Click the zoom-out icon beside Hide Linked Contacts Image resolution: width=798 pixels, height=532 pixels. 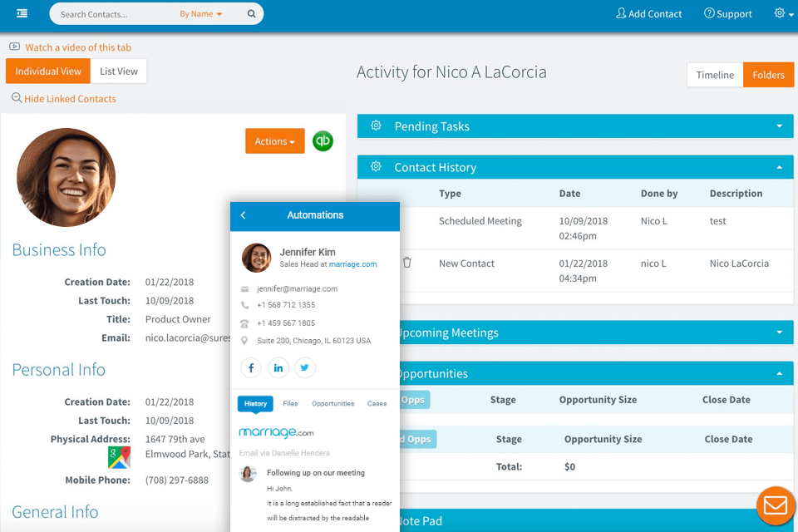click(x=17, y=98)
